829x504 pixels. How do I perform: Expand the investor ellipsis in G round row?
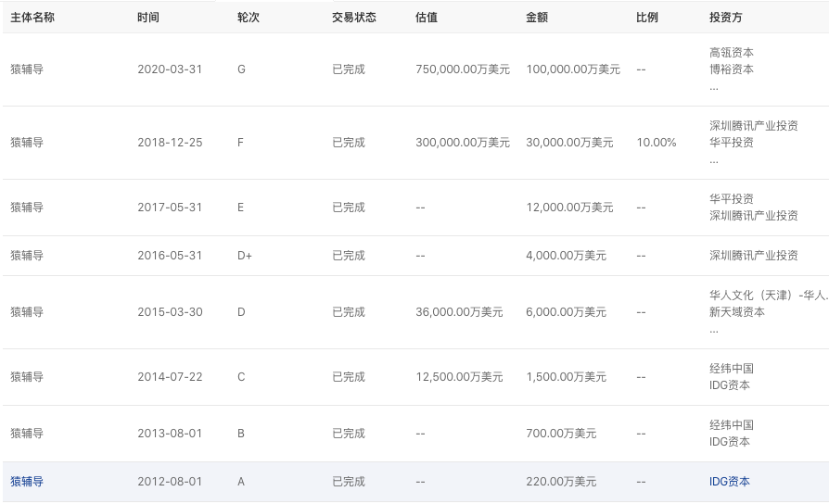point(713,87)
